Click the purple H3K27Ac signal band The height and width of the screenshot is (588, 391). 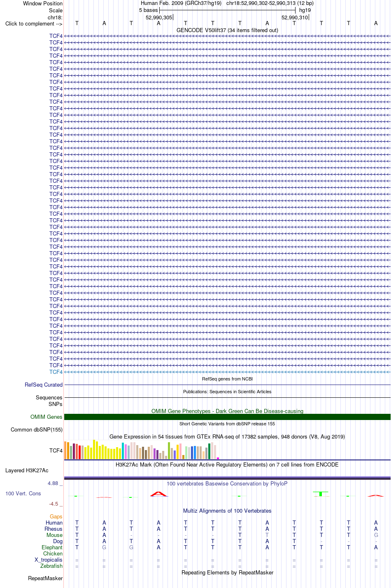[227, 478]
